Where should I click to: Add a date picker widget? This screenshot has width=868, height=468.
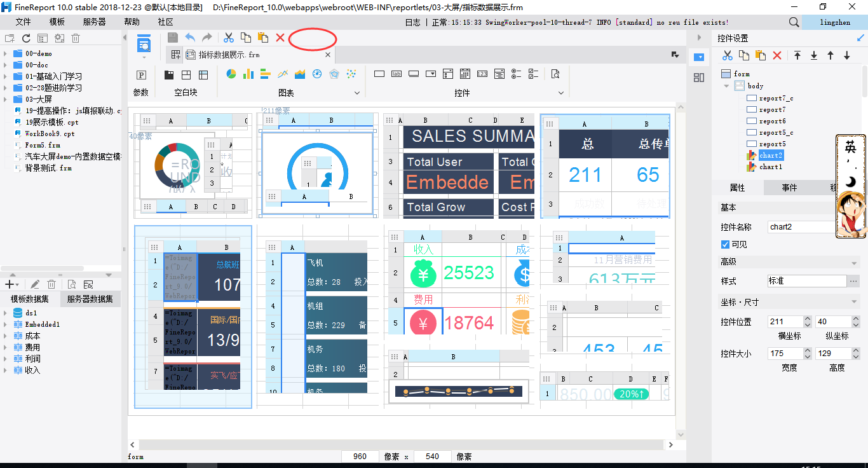click(x=465, y=74)
